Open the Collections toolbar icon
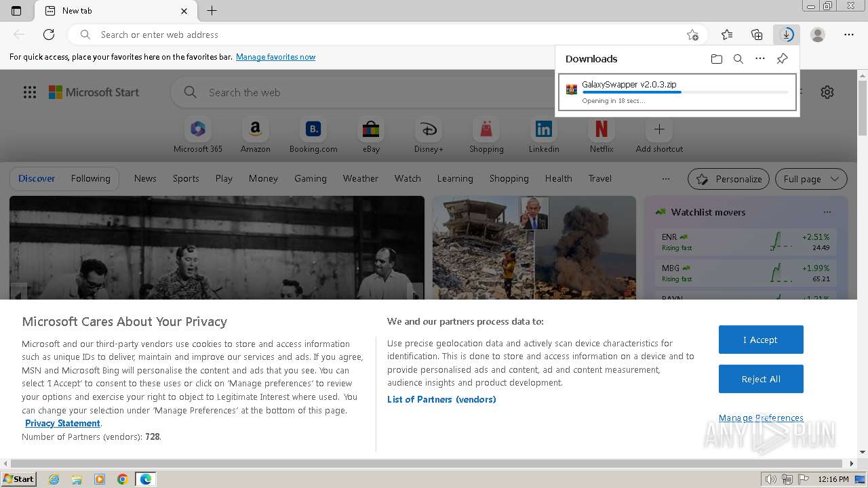Image resolution: width=868 pixels, height=488 pixels. pos(757,35)
